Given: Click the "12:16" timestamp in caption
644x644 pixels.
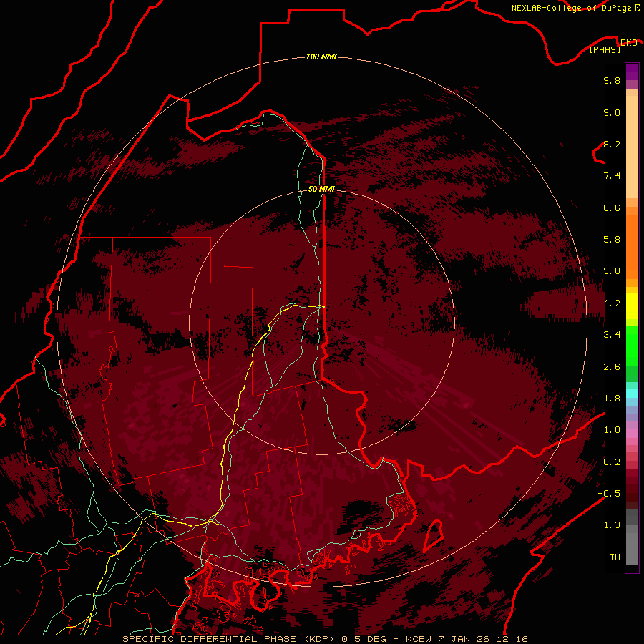Looking at the screenshot, I should pyautogui.click(x=512, y=639).
